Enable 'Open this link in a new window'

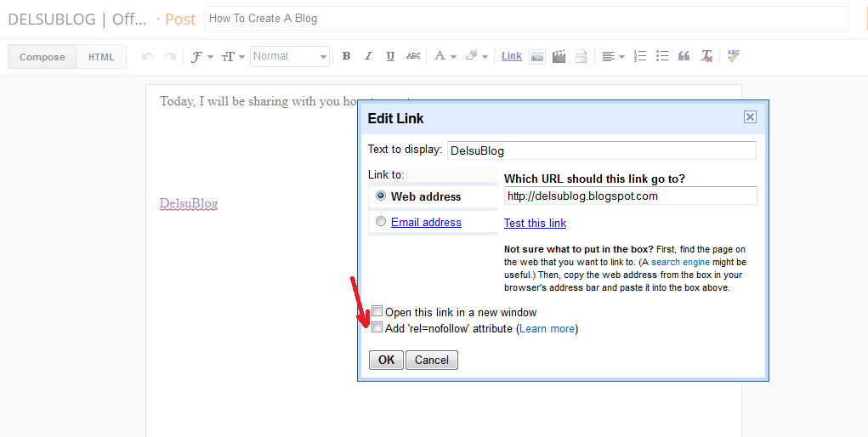(x=377, y=312)
